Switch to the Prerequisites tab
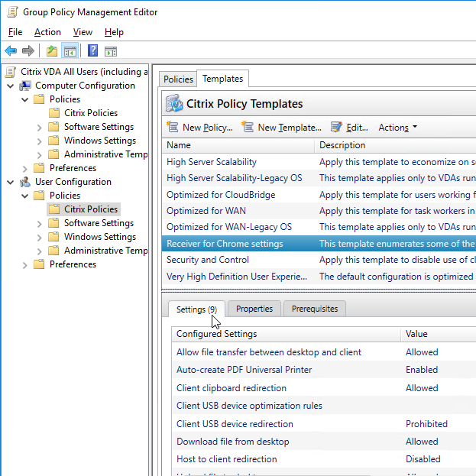The width and height of the screenshot is (476, 476). pos(315,309)
